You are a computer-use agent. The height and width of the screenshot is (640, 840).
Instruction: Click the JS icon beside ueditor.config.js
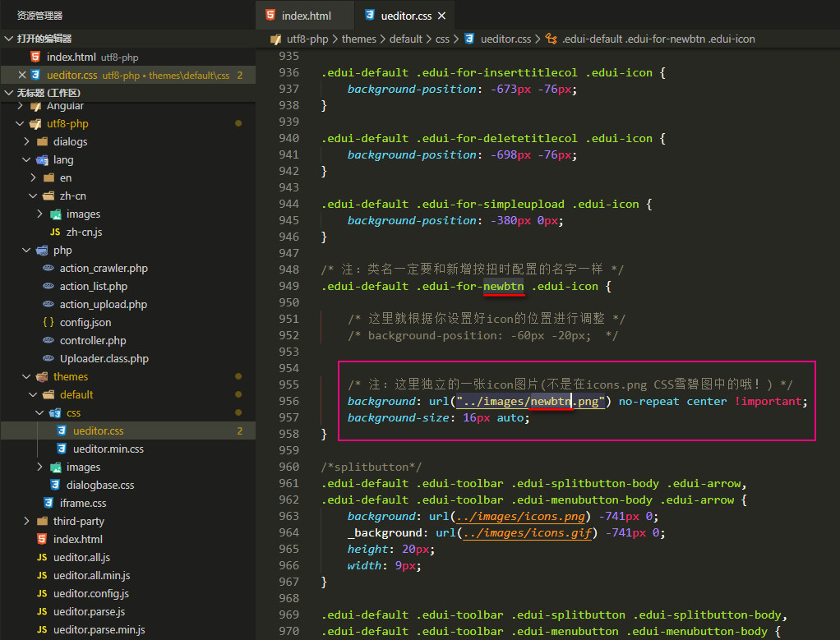(x=43, y=594)
